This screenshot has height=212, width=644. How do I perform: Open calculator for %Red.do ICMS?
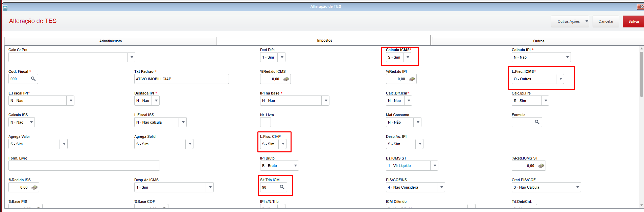pyautogui.click(x=286, y=79)
